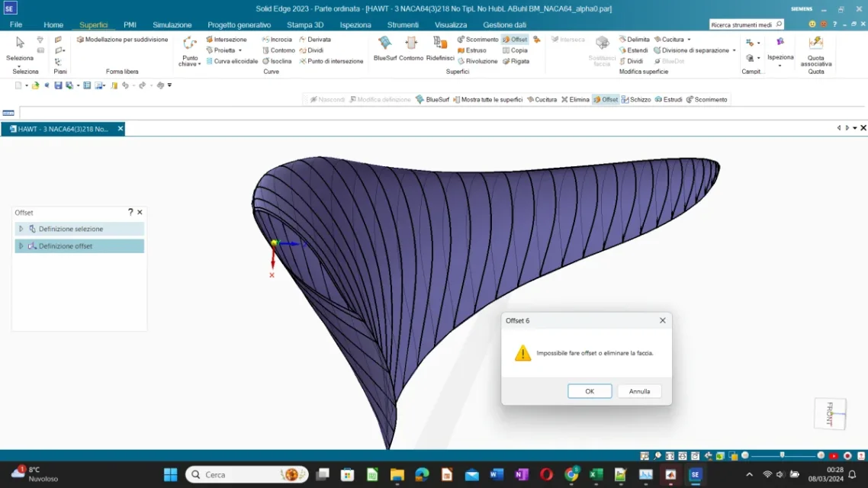
Task: Select the Estruso surface tool
Action: coord(472,50)
